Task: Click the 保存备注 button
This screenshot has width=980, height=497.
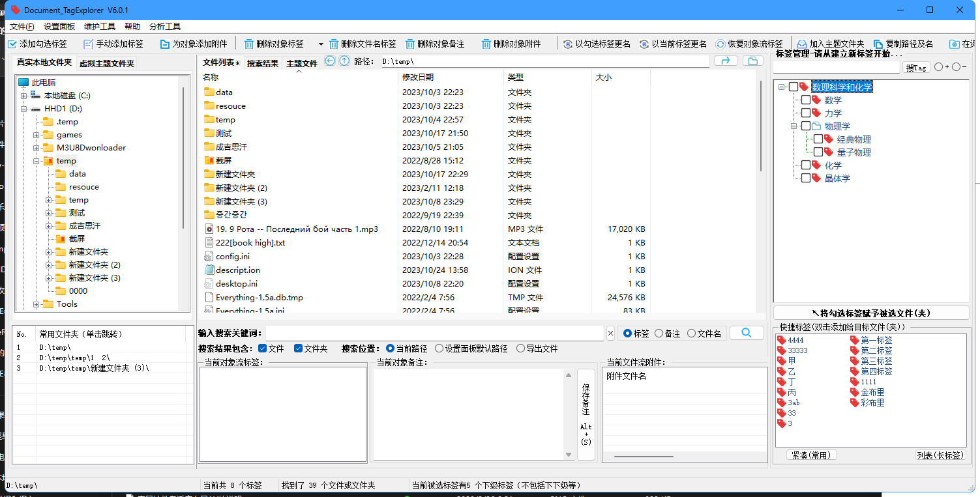Action: coord(586,414)
